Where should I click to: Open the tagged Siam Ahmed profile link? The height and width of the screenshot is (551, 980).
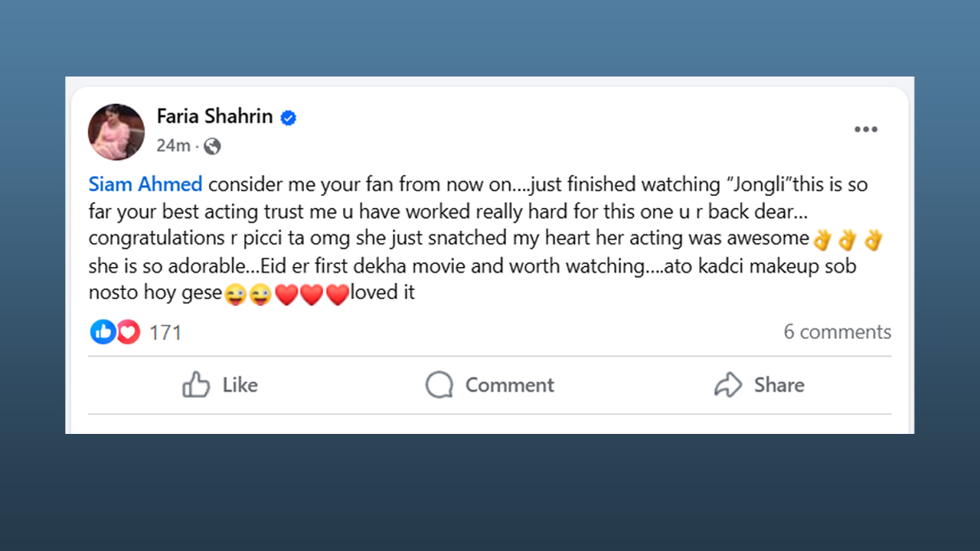[145, 184]
